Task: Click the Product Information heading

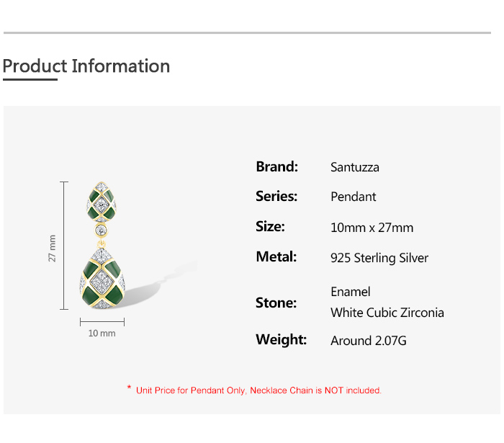Action: pos(86,66)
